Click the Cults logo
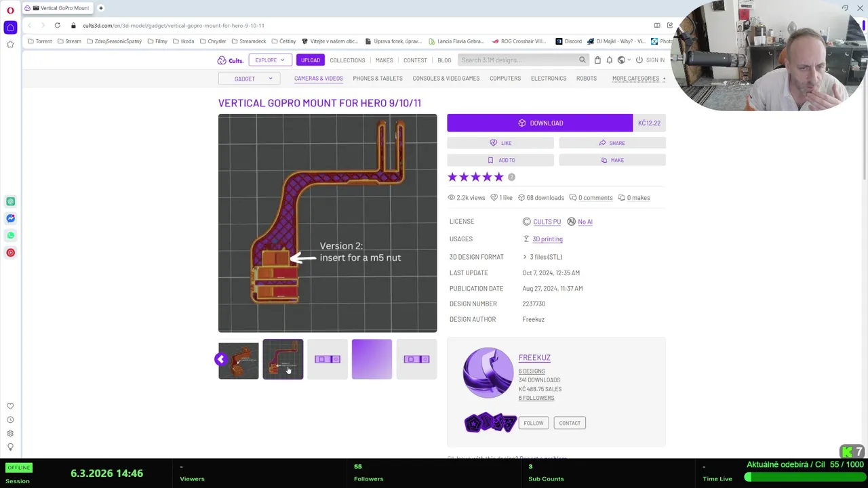 tap(231, 60)
